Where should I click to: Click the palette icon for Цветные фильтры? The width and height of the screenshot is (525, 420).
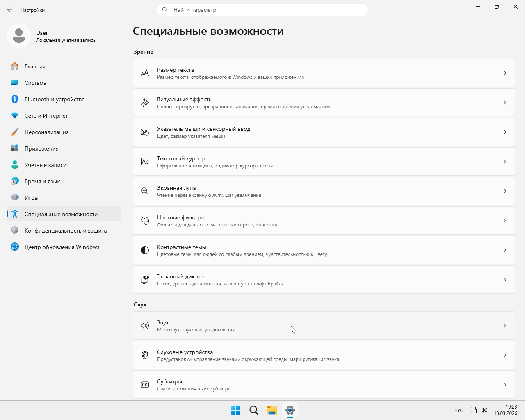[x=145, y=221]
